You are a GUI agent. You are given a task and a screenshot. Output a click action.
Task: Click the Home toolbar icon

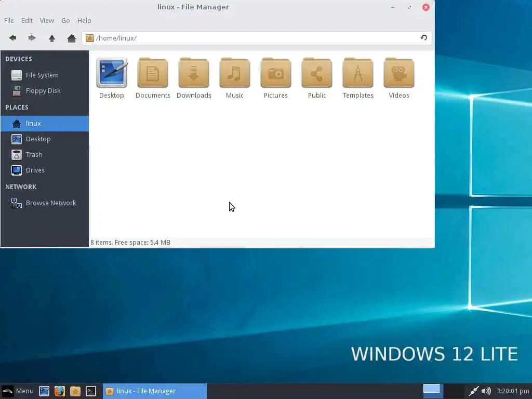(72, 38)
